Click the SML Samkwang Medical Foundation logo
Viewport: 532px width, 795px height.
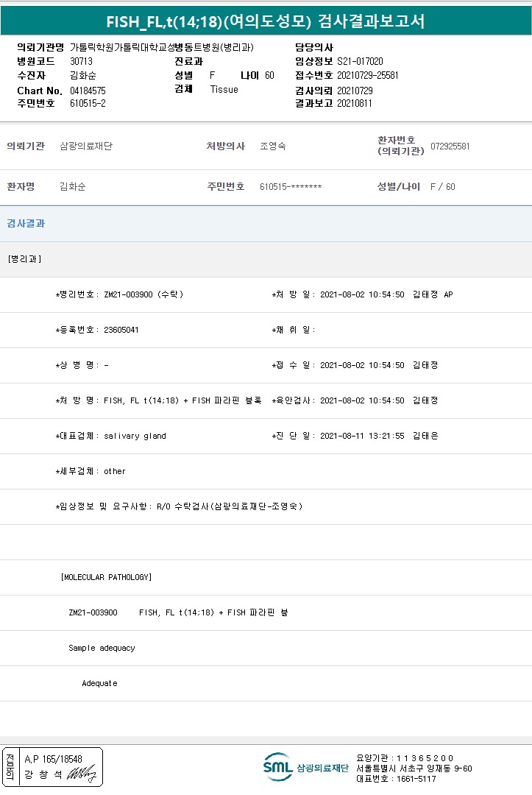[305, 767]
